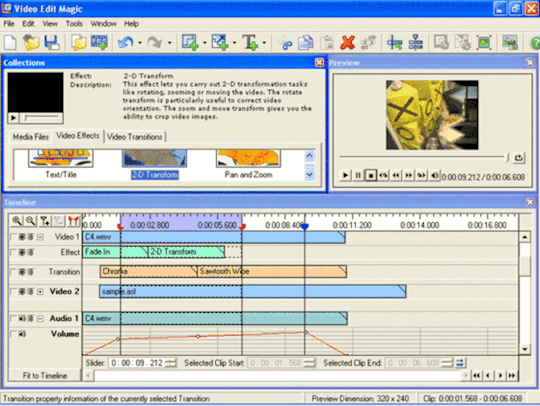Zoom in on timeline with magnifier
This screenshot has width=540, height=406.
point(17,221)
